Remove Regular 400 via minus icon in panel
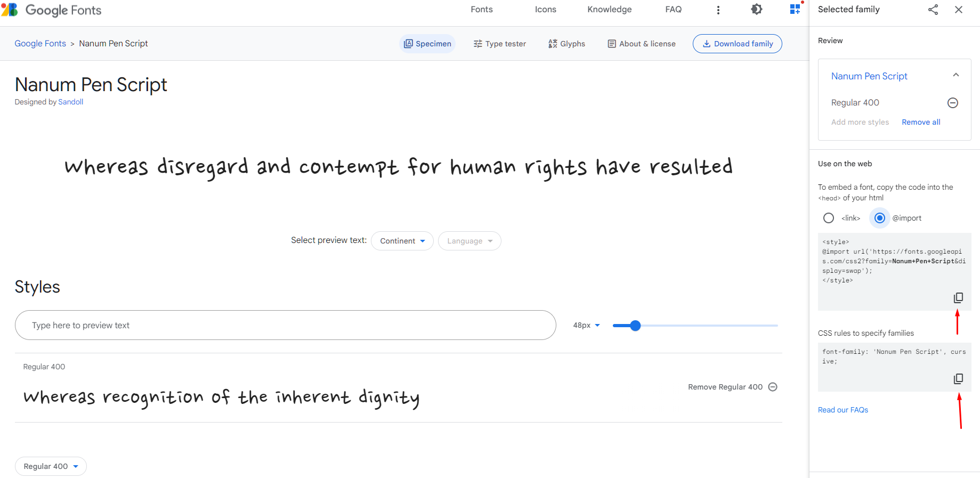The image size is (980, 478). 953,103
